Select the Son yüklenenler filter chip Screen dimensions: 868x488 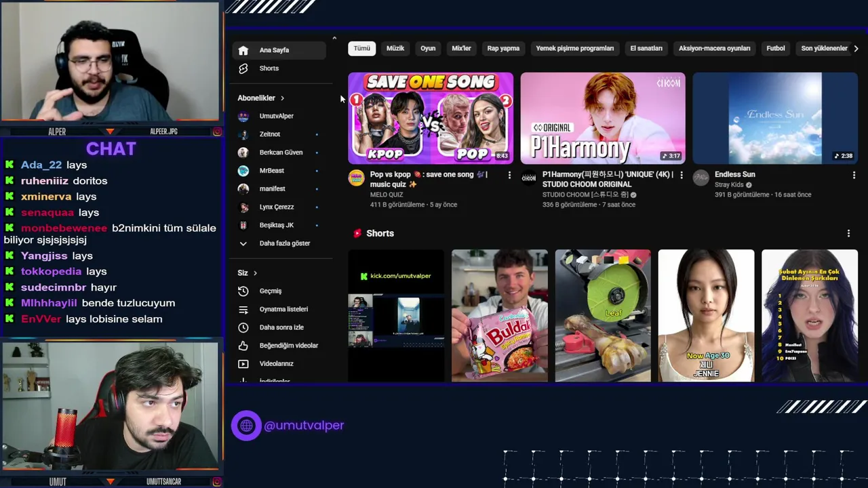tap(824, 48)
